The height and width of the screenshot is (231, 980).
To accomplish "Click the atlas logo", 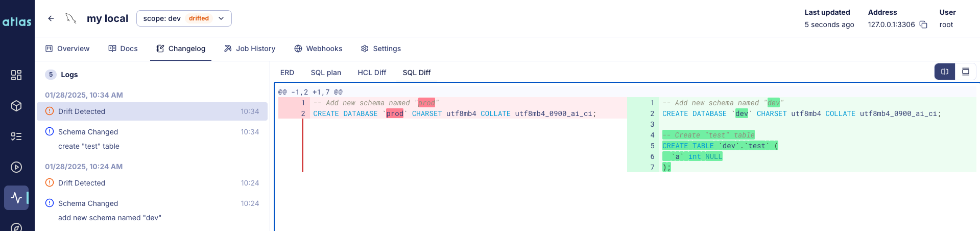I will (17, 22).
